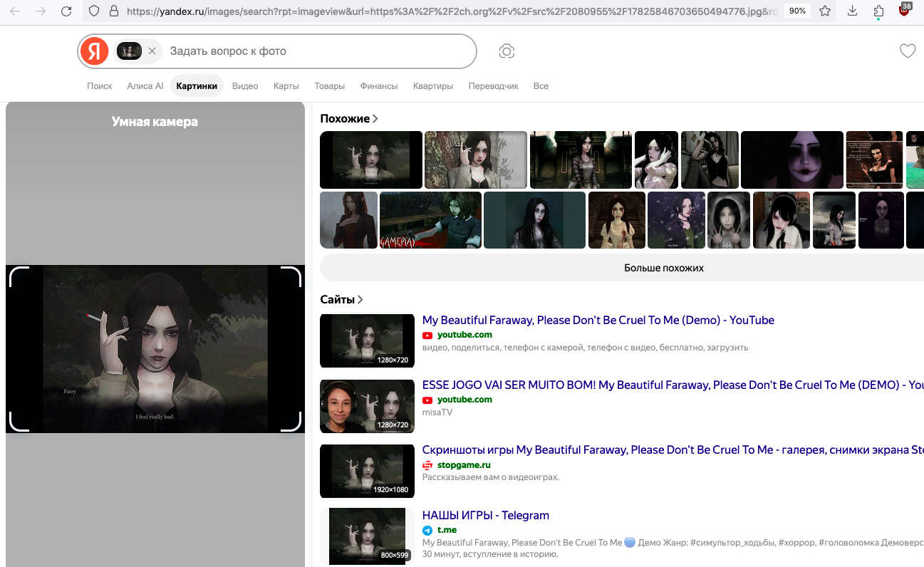This screenshot has height=567, width=924.
Task: Click the misaTV channel name
Action: pos(437,412)
